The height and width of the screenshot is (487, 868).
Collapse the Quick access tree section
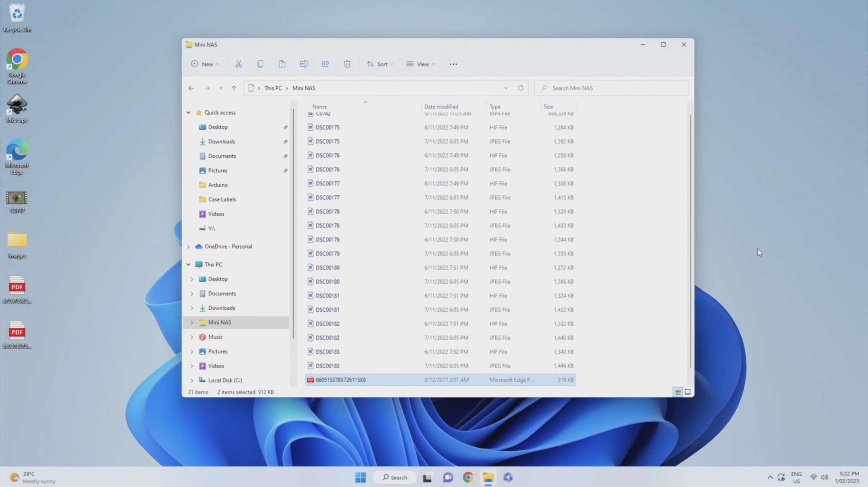click(x=189, y=113)
